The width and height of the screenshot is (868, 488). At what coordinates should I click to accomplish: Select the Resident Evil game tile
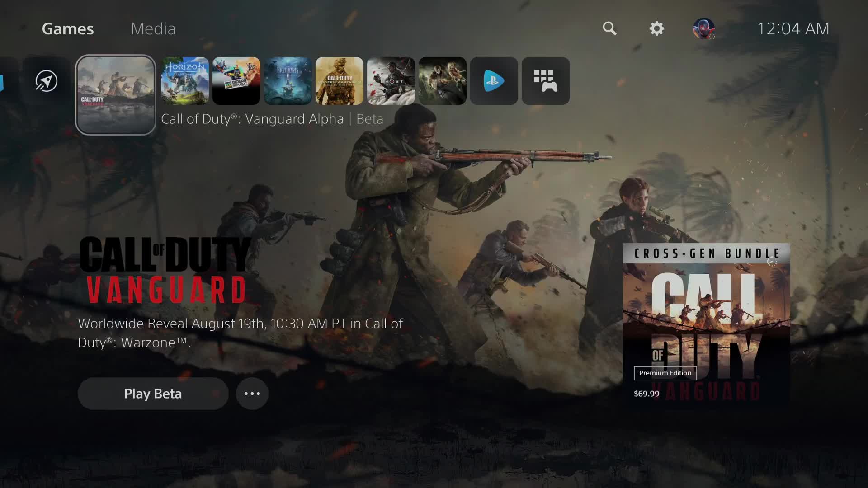[442, 81]
